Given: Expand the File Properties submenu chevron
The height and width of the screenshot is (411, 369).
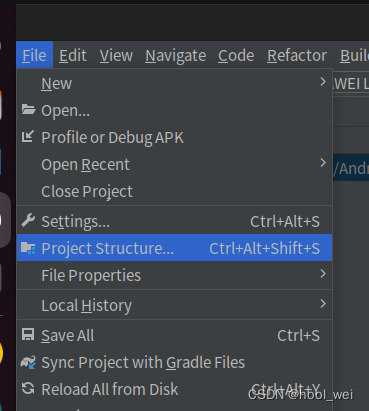Looking at the screenshot, I should pyautogui.click(x=323, y=274).
